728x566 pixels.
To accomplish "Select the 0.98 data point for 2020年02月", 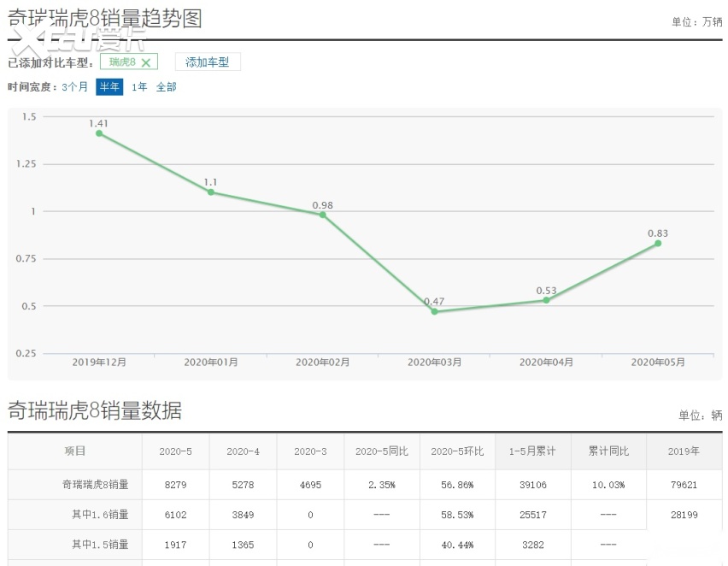I will pyautogui.click(x=323, y=215).
